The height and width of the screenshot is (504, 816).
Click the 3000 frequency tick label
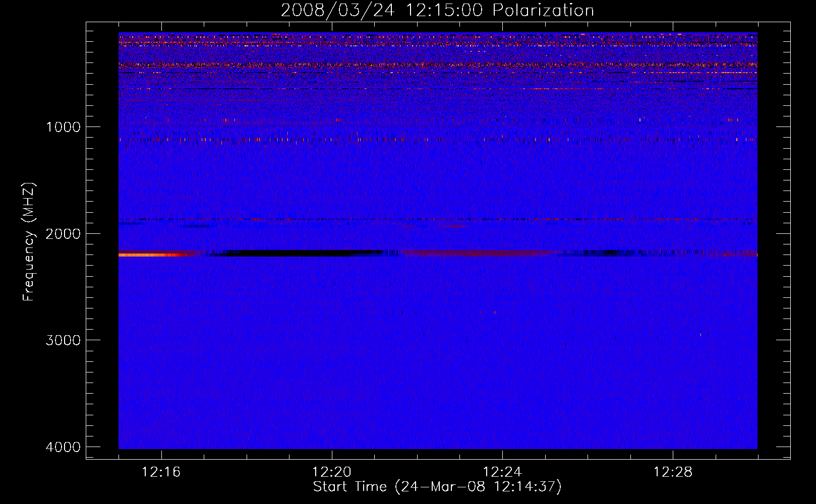pyautogui.click(x=63, y=340)
